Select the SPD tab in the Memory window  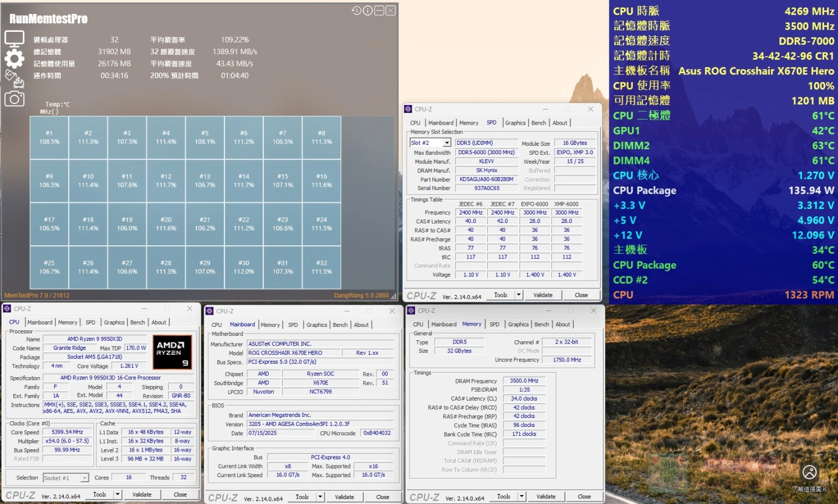tap(494, 324)
